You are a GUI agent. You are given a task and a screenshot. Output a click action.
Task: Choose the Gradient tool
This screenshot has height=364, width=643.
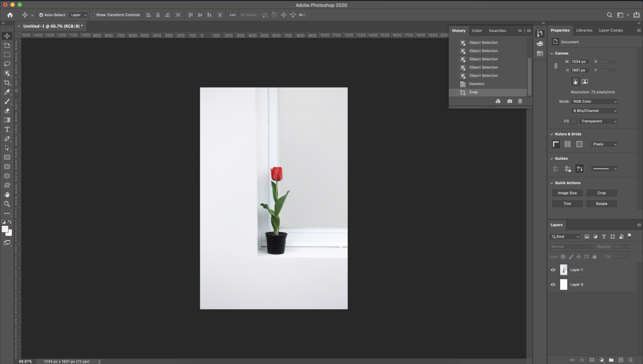pyautogui.click(x=7, y=120)
